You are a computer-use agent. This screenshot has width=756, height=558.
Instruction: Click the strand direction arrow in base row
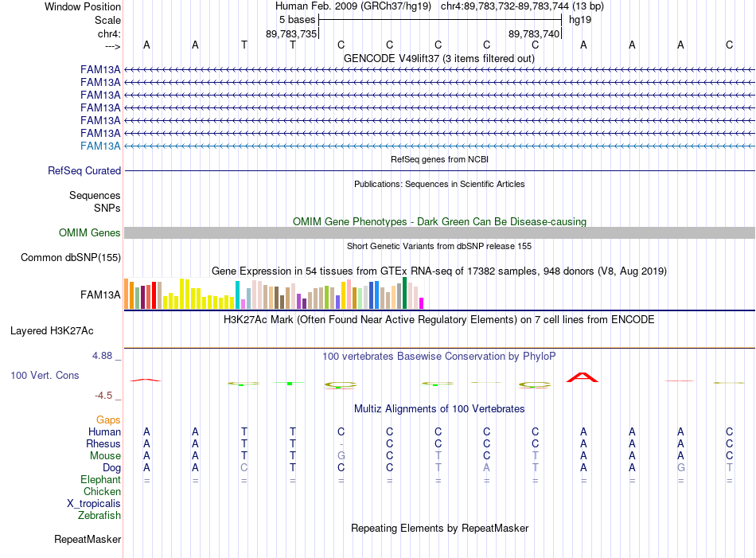113,46
